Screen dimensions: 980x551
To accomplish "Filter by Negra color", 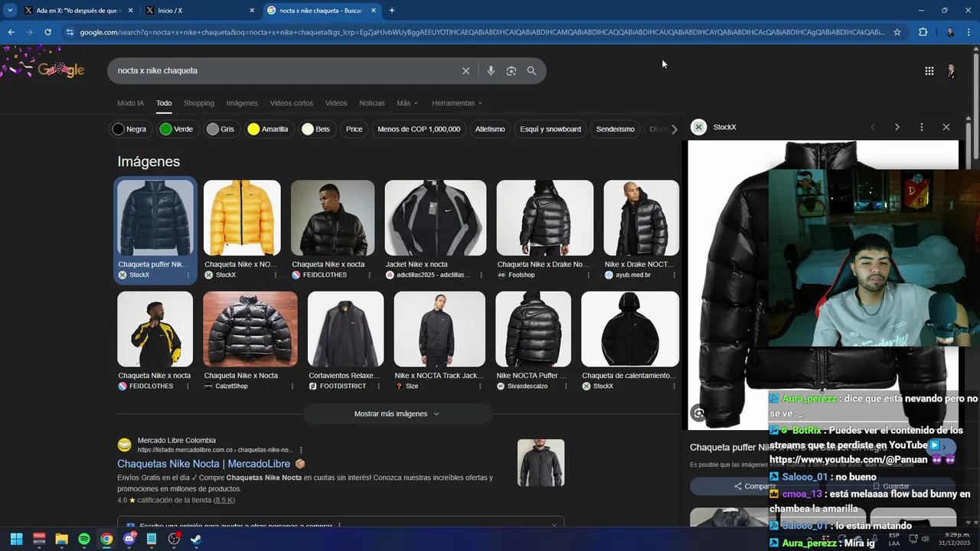I will click(x=129, y=129).
